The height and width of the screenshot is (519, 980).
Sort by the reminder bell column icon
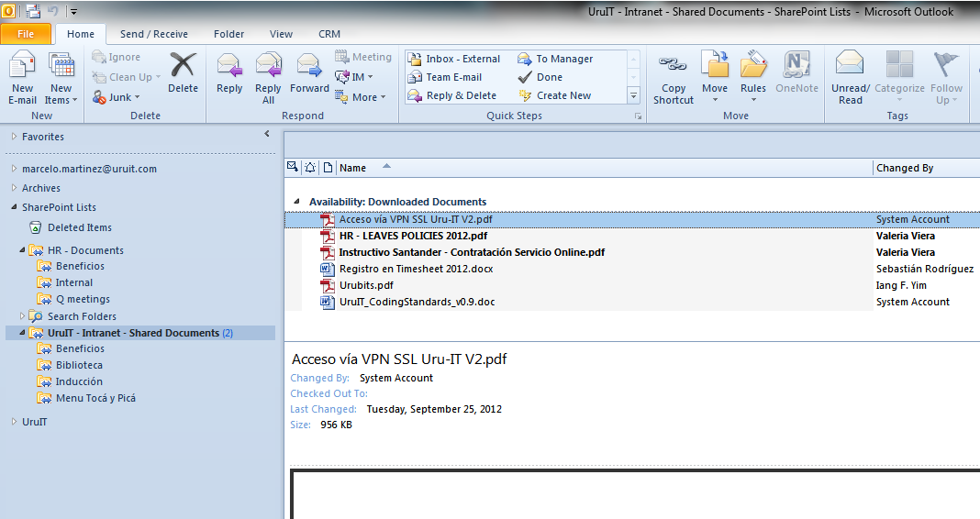[x=310, y=168]
